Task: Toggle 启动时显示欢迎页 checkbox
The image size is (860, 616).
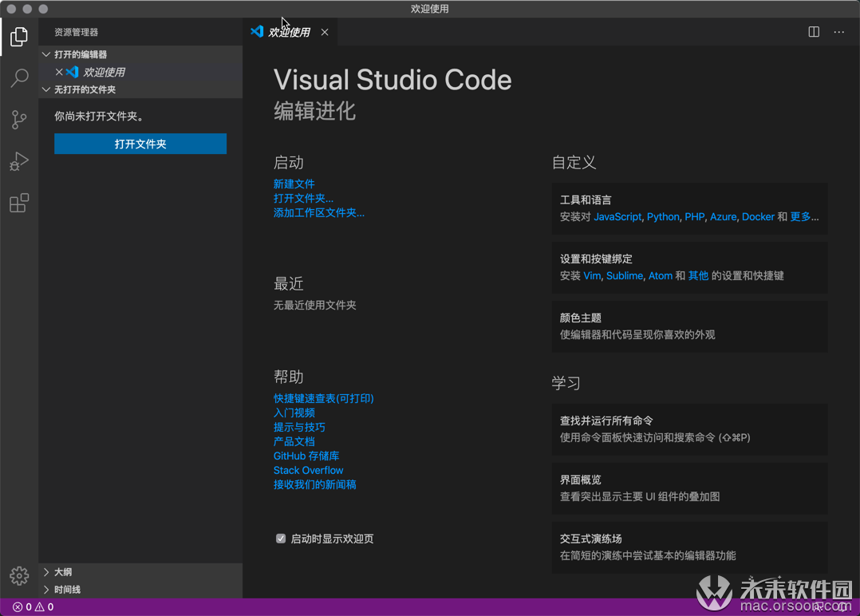Action: point(281,539)
